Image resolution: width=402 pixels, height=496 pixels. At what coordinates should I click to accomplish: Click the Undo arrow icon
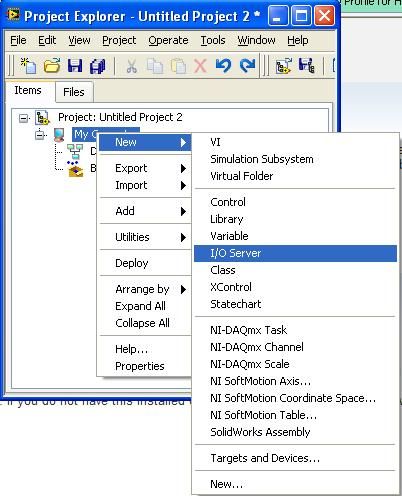(223, 65)
